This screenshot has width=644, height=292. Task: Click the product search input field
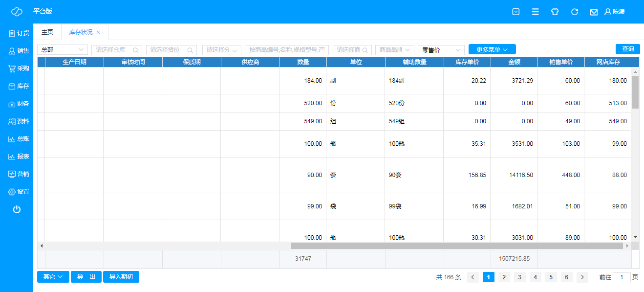[x=287, y=50]
